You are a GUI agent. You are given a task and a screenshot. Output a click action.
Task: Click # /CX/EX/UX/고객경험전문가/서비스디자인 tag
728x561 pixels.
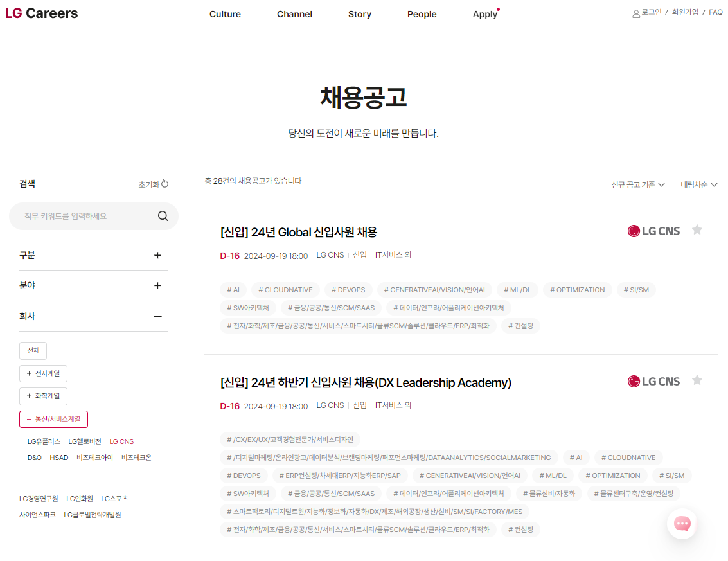coord(290,440)
